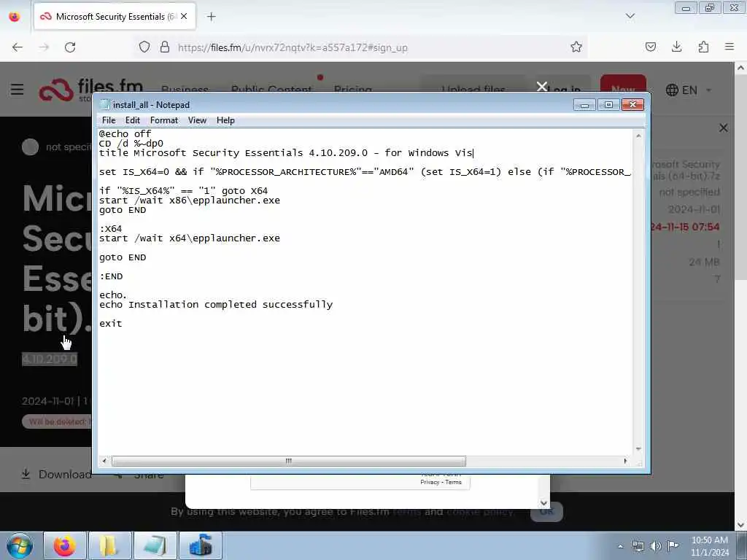Switch to Notepad taskbar button

click(155, 545)
